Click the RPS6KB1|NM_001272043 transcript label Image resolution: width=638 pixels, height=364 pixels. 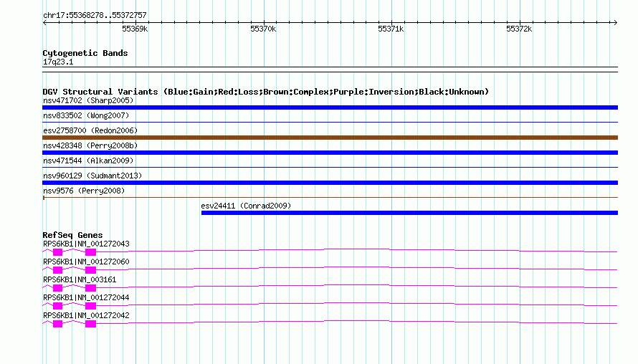pyautogui.click(x=86, y=244)
